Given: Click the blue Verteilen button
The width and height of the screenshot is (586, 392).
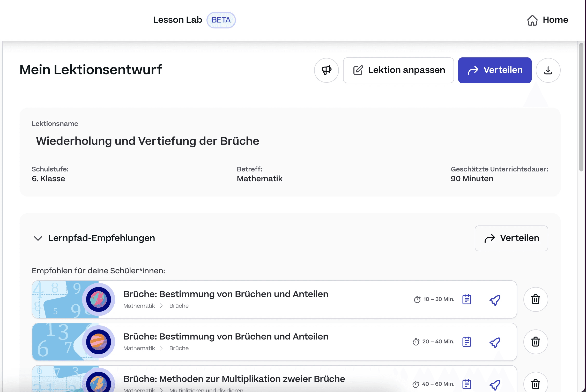Looking at the screenshot, I should tap(494, 70).
